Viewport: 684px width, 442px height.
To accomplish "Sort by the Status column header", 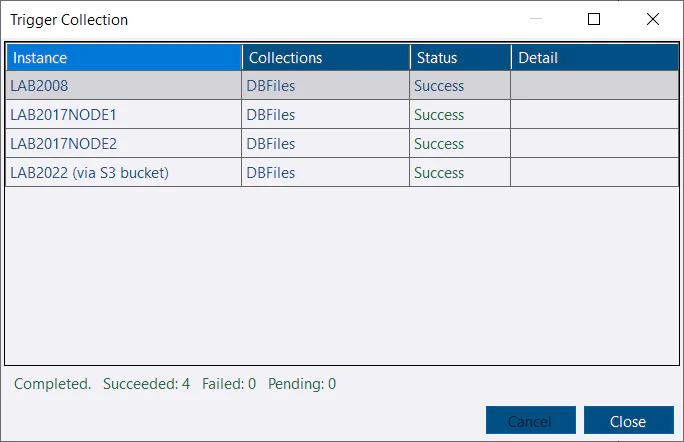I will (x=460, y=58).
